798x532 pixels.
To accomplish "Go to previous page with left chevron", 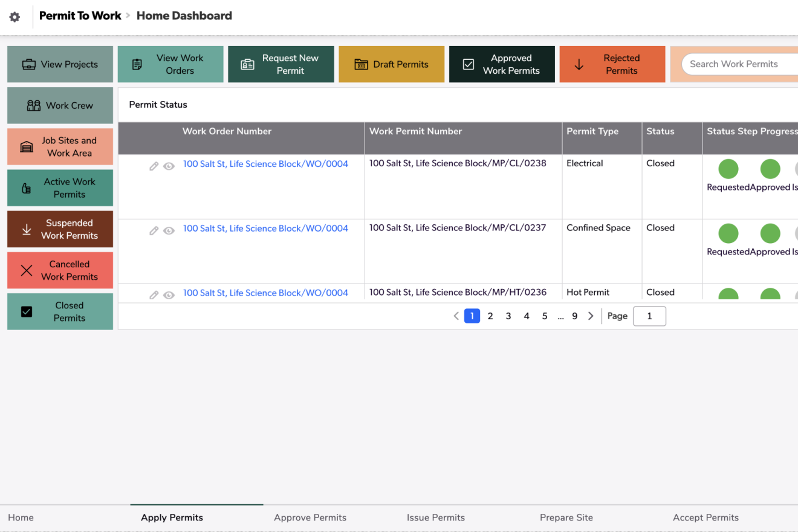I will click(x=456, y=316).
